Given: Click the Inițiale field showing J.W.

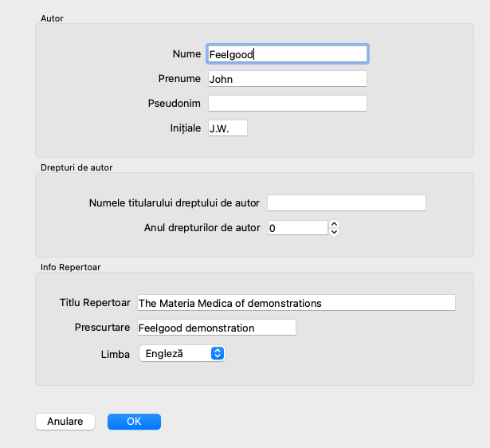Looking at the screenshot, I should click(227, 128).
